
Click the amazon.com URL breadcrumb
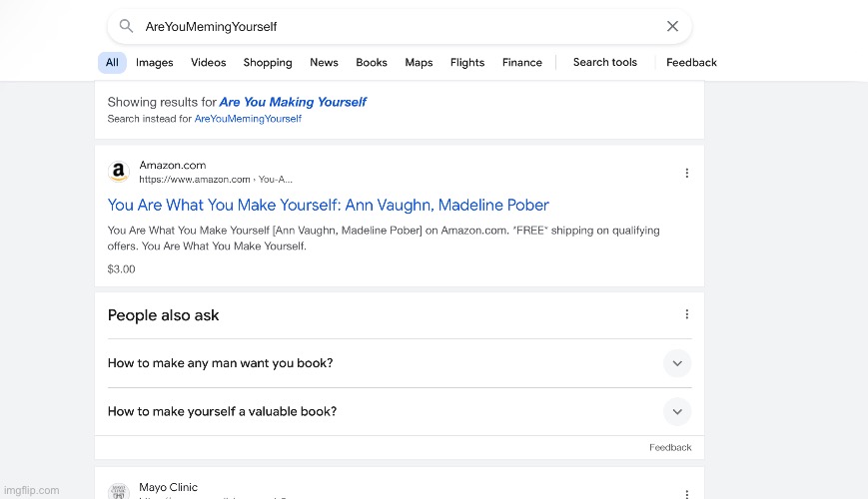click(216, 180)
